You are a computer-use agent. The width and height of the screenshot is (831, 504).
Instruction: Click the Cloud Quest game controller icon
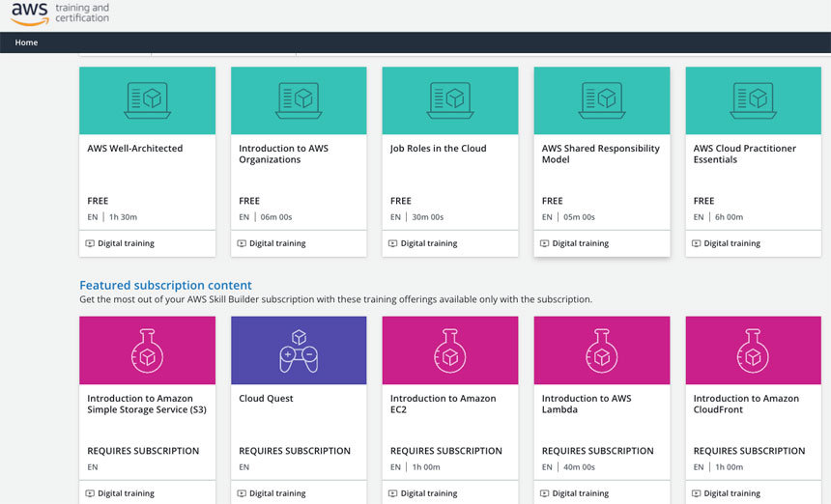(x=299, y=350)
